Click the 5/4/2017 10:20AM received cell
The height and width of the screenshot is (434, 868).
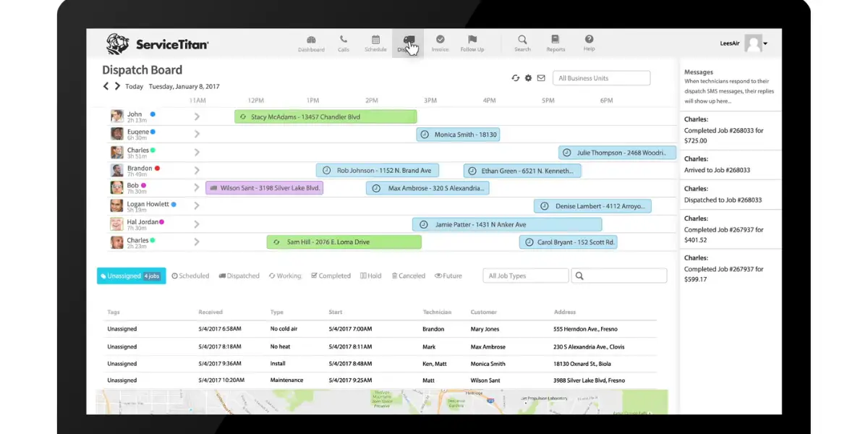click(x=221, y=380)
